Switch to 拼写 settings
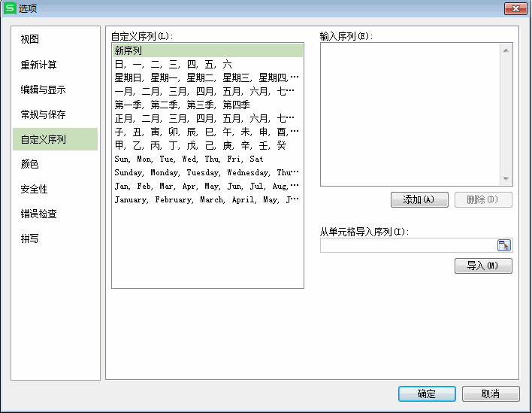532x413 pixels. click(56, 238)
